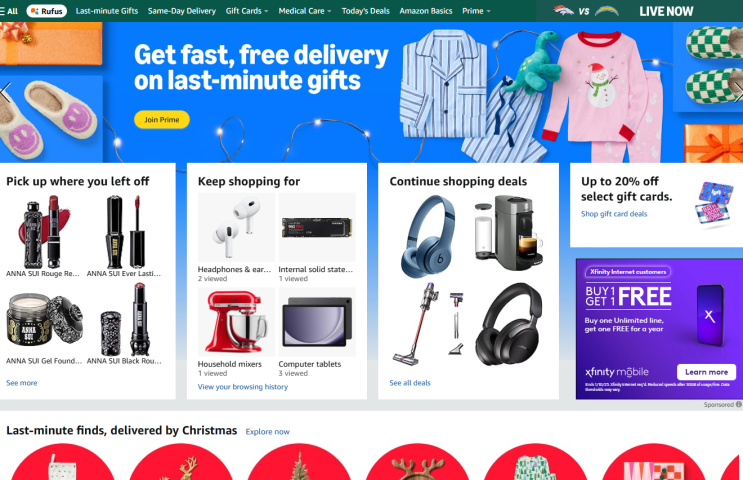Select the Headphones & earbuds thumbnail
The image size is (743, 480).
click(236, 227)
